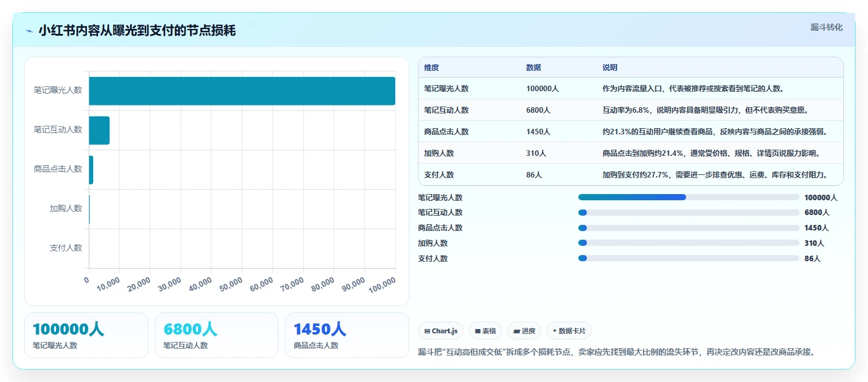The width and height of the screenshot is (868, 382).
Task: Click the 支付人数 y-axis label in the chart
Action: click(66, 248)
